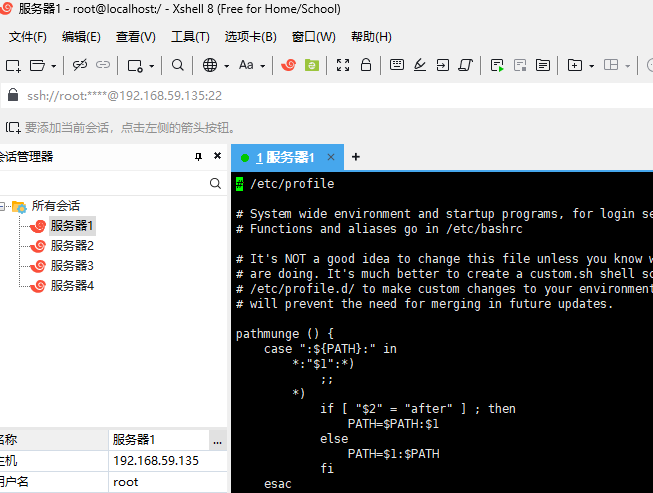
Task: Expand the new tab group dropdown arrow
Action: click(x=592, y=66)
